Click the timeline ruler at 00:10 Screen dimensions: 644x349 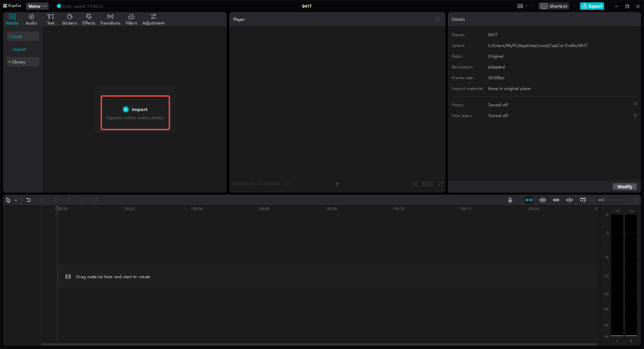[399, 209]
